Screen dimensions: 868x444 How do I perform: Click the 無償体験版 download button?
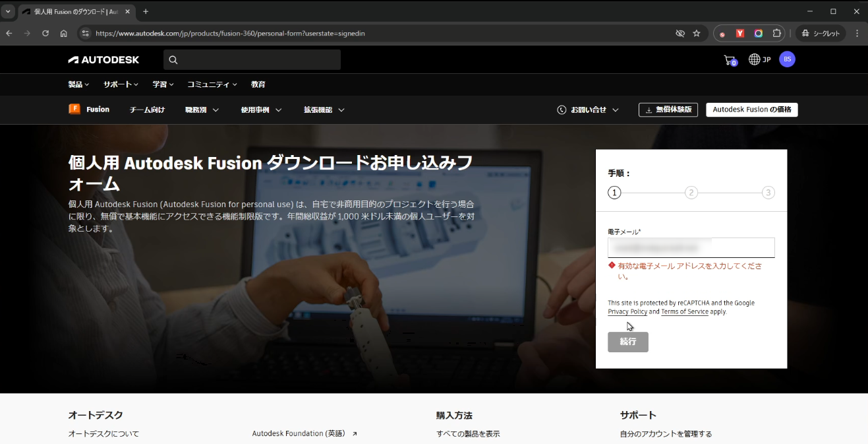[668, 110]
